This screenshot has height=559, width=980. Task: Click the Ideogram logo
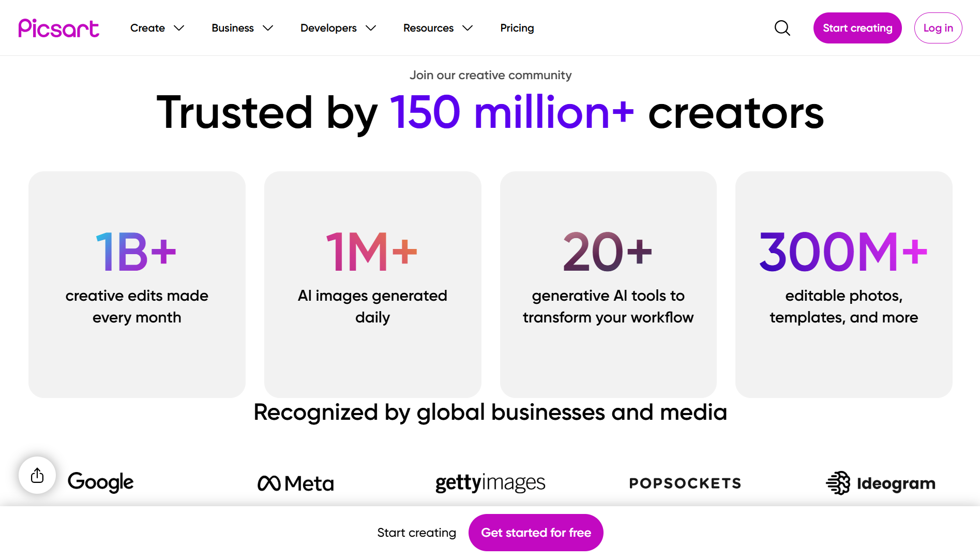881,483
